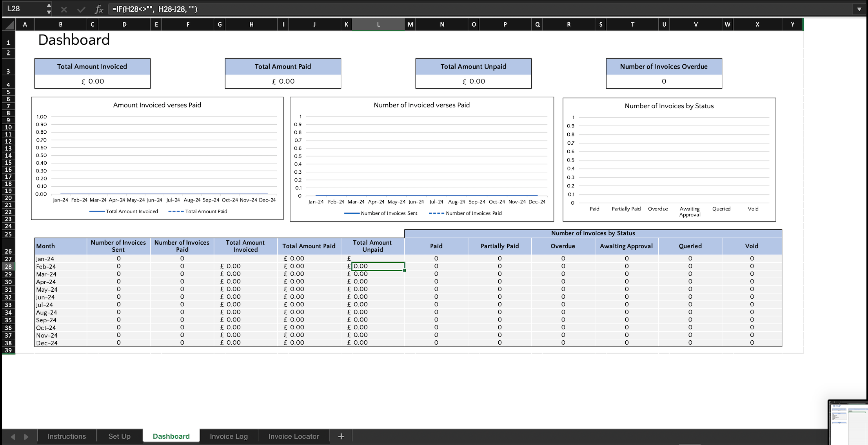The width and height of the screenshot is (868, 445).
Task: Click the Dashboard title text
Action: pyautogui.click(x=74, y=40)
